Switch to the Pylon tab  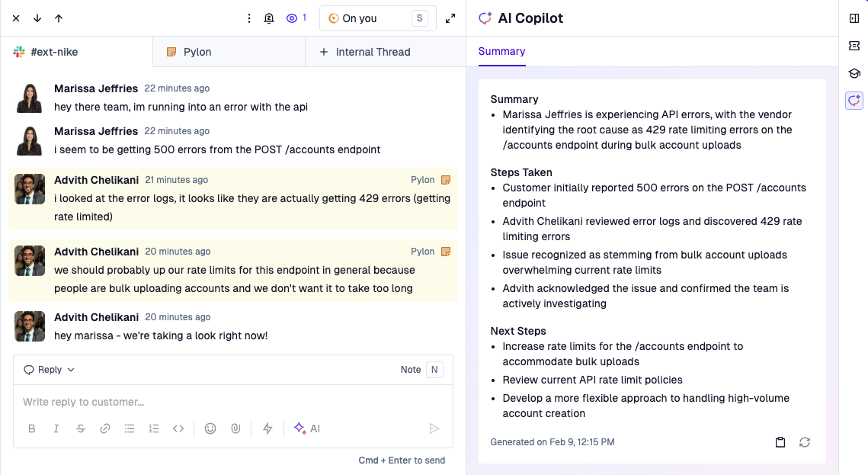click(229, 52)
